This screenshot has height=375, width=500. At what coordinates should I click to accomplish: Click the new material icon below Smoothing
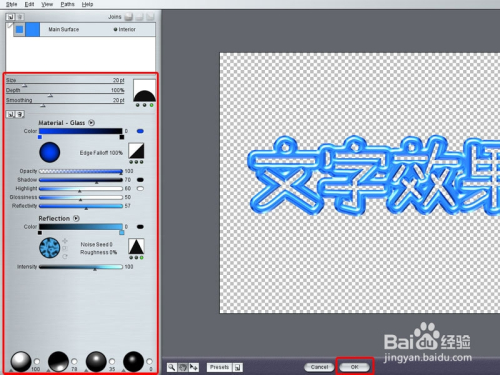10,114
